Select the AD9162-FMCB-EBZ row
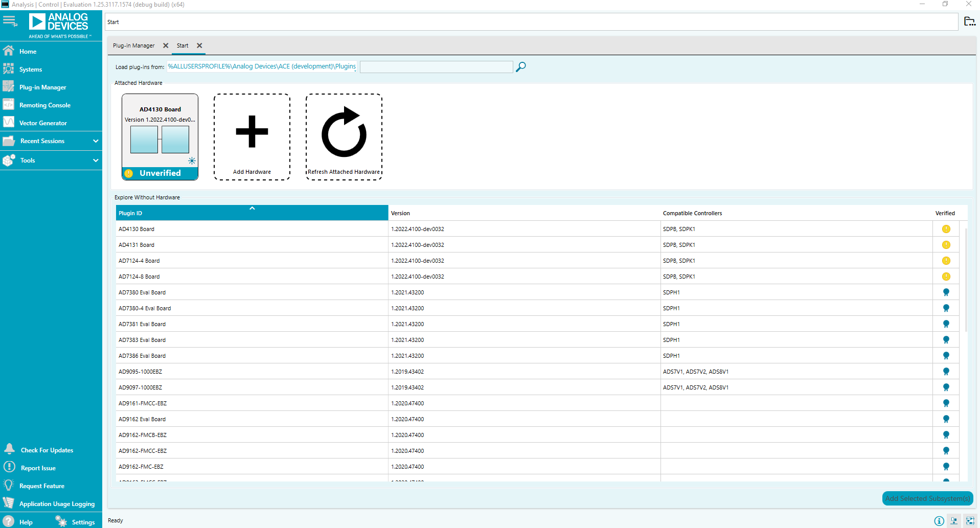This screenshot has height=528, width=980. [x=537, y=435]
